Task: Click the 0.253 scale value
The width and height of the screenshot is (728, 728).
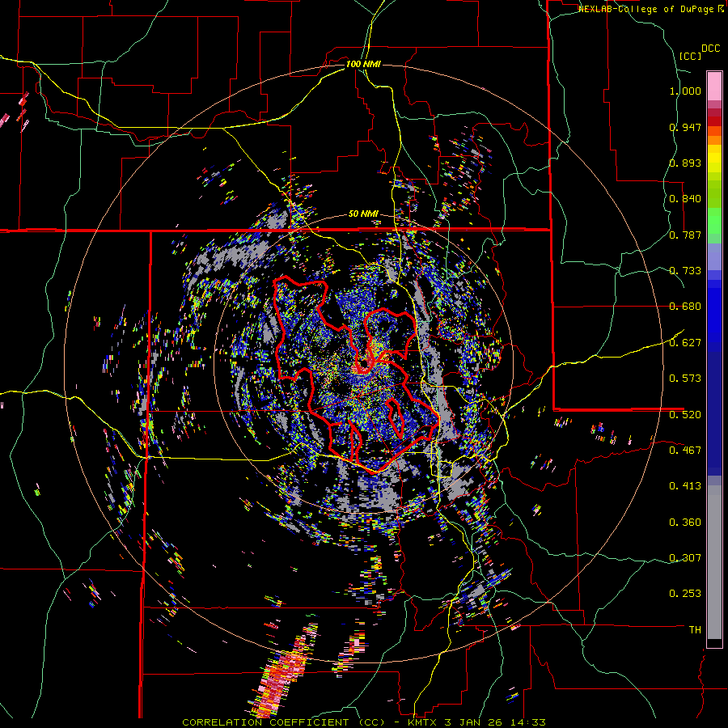Action: click(685, 594)
